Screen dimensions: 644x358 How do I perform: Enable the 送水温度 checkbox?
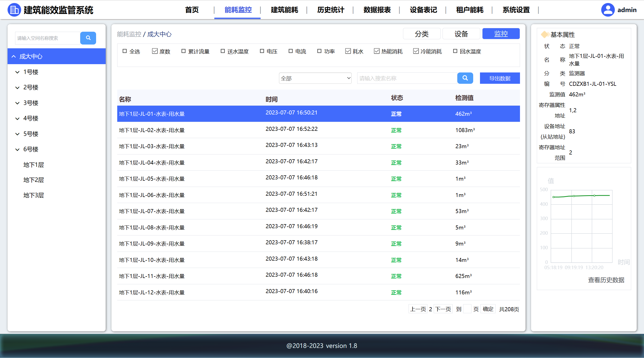click(223, 51)
